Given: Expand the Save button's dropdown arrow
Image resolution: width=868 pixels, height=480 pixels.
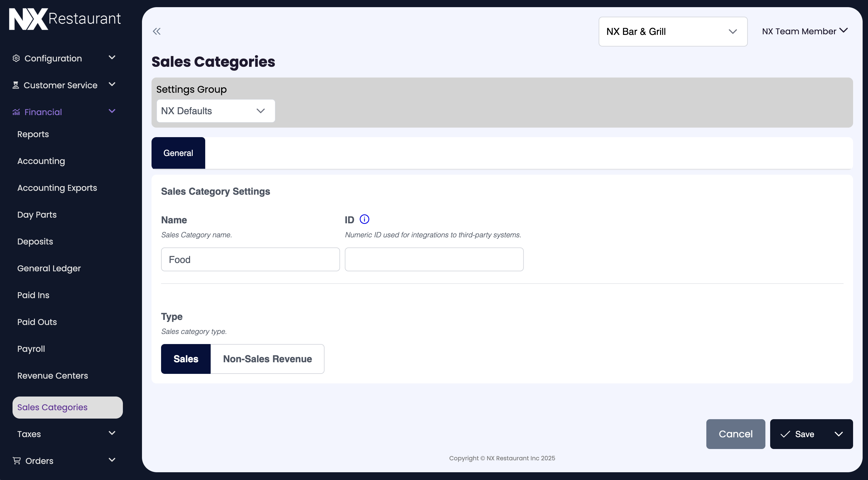Looking at the screenshot, I should coord(839,434).
